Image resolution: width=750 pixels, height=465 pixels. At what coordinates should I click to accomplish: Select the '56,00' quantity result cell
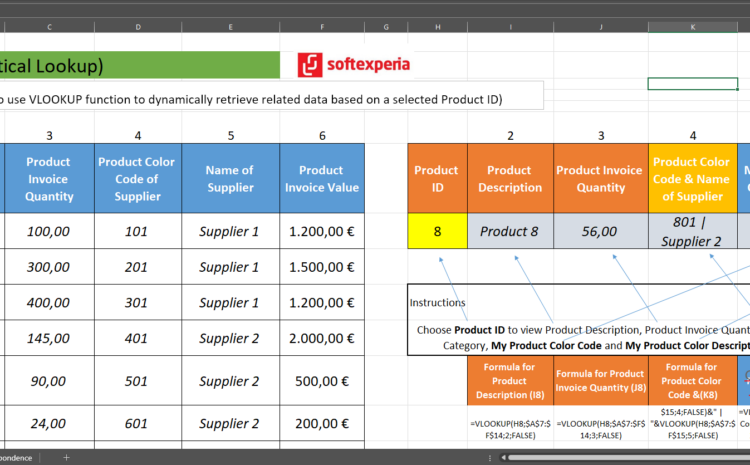coord(601,231)
